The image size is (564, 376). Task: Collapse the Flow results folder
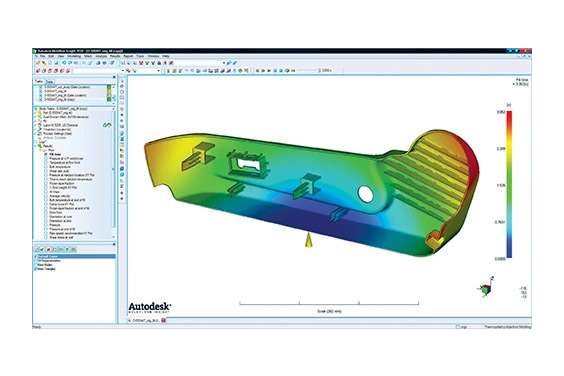point(41,150)
